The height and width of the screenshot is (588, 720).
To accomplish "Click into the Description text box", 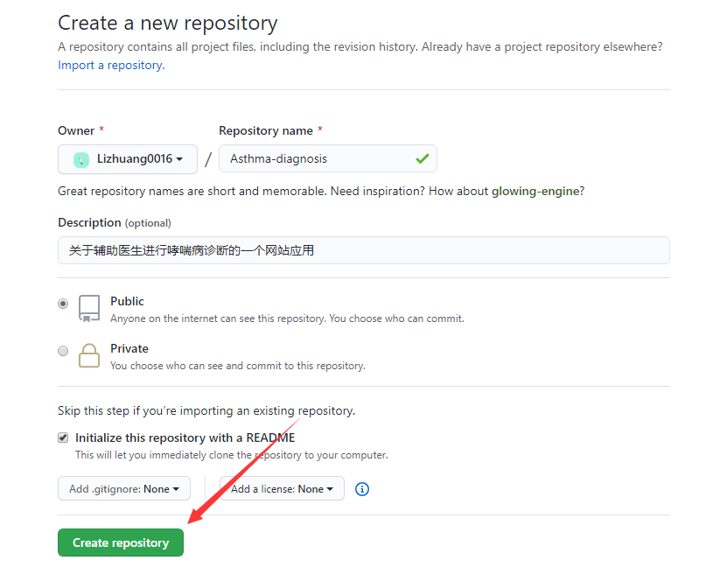I will [x=363, y=250].
